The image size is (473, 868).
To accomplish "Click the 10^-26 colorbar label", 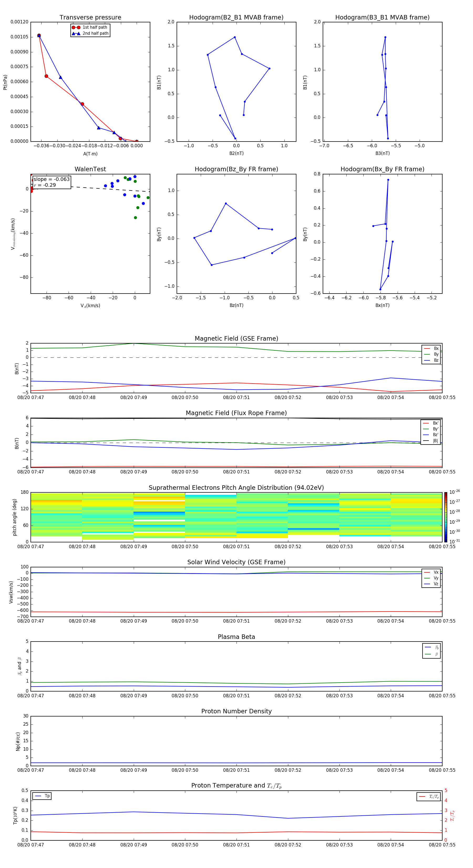I will [455, 492].
